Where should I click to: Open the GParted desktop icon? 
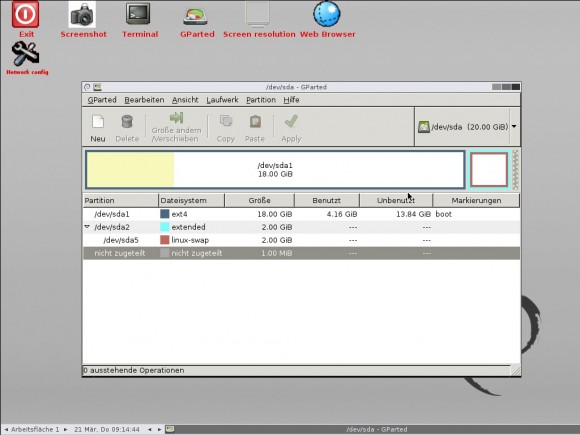coord(195,16)
